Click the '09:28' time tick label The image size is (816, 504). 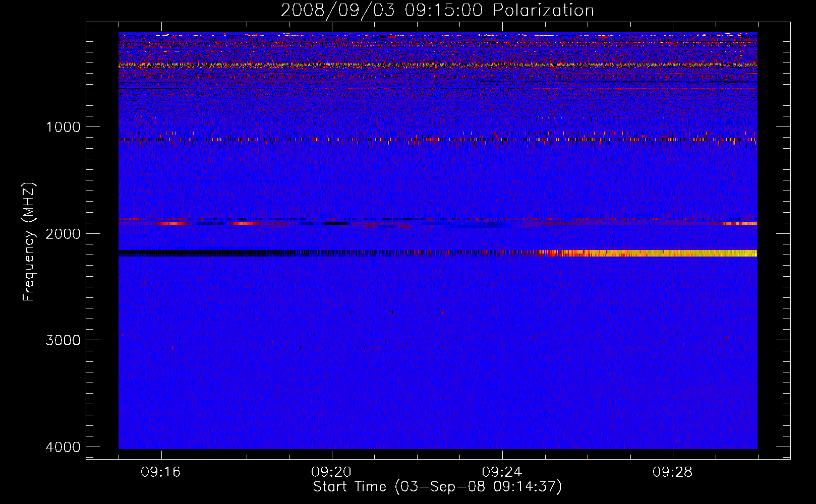coord(673,472)
